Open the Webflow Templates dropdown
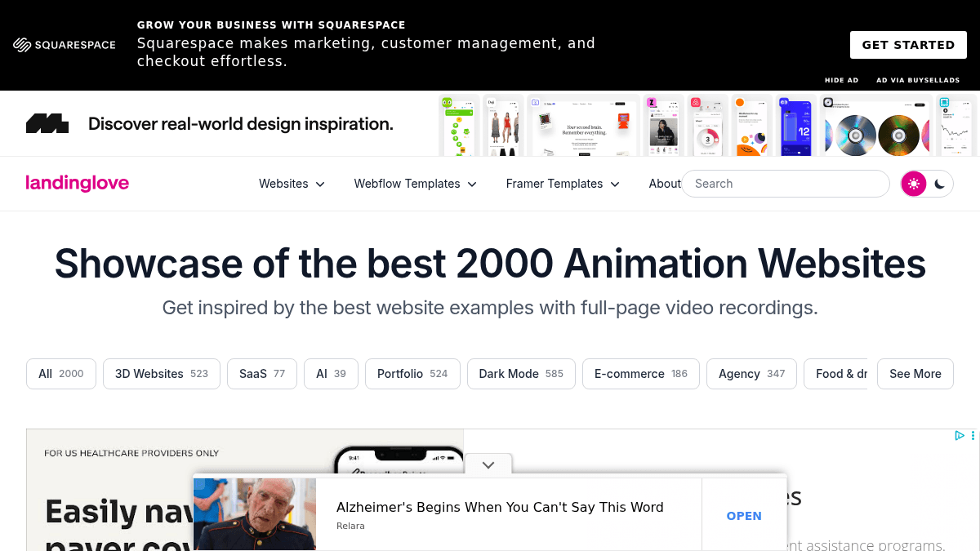This screenshot has width=980, height=551. tap(415, 184)
